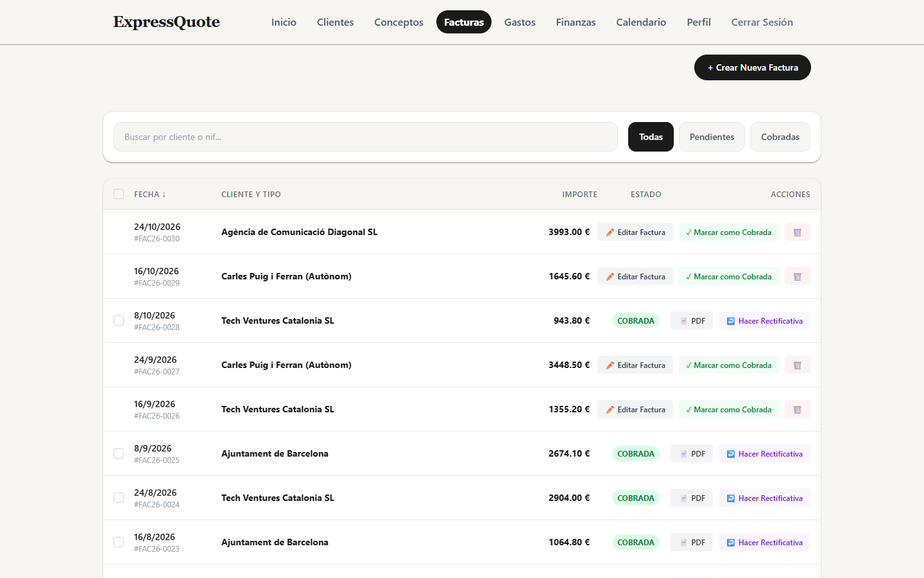The width and height of the screenshot is (924, 578).
Task: Open the PDF of invoice FAC26-0025
Action: coord(692,453)
